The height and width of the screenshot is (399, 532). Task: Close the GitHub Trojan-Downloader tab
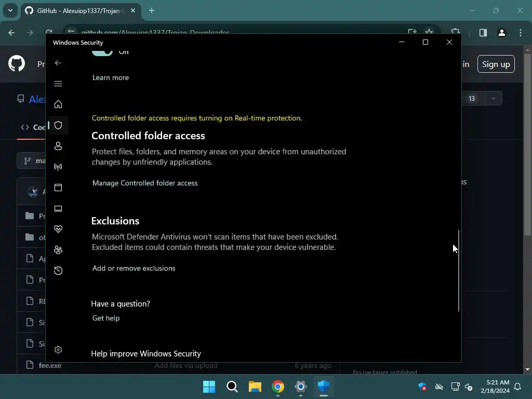pyautogui.click(x=133, y=10)
